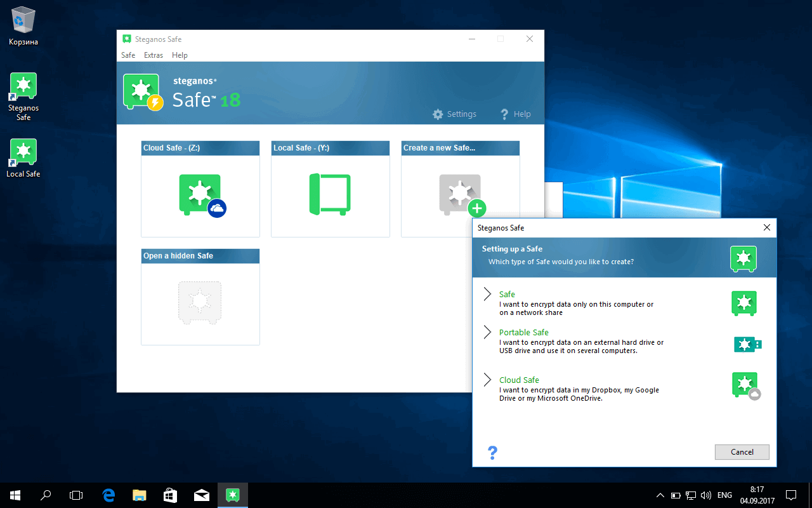Open the Help menu in menu bar
Image resolution: width=812 pixels, height=508 pixels.
180,55
